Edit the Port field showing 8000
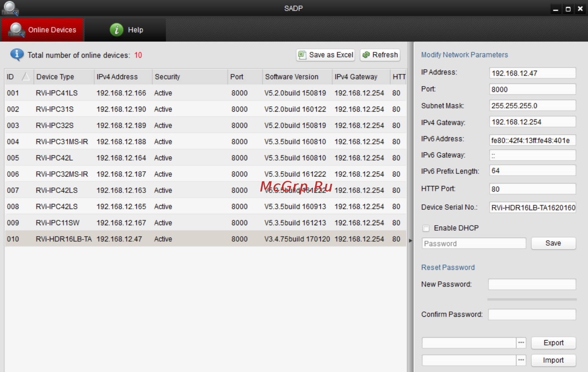The width and height of the screenshot is (588, 372). tap(532, 89)
